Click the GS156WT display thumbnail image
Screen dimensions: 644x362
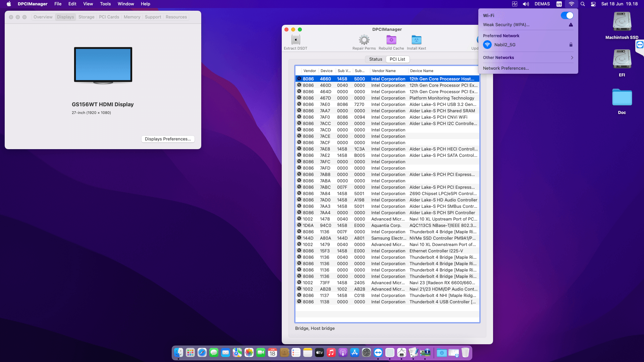103,65
